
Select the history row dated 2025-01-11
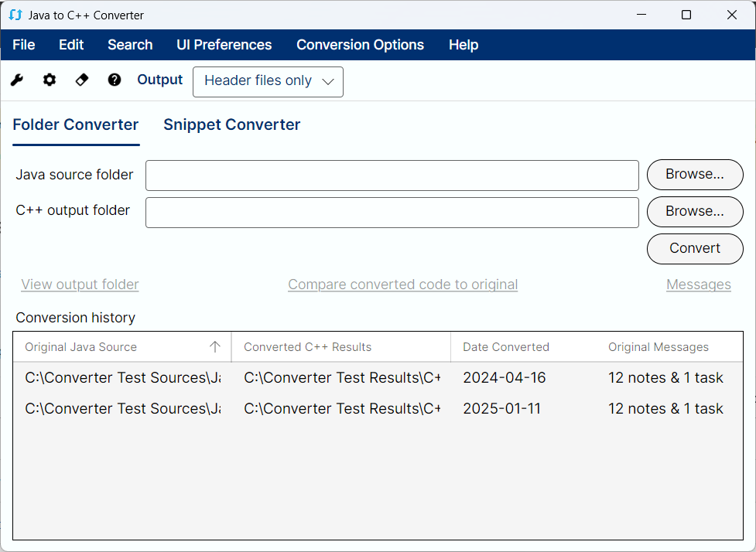[x=378, y=408]
